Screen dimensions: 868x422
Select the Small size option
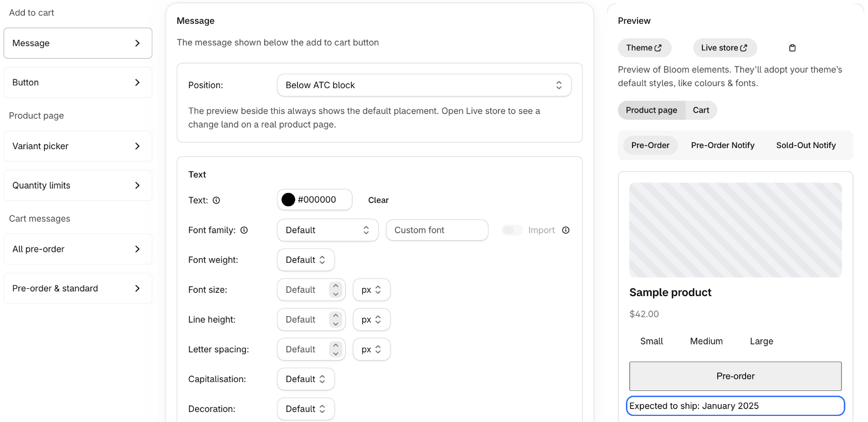coord(651,341)
